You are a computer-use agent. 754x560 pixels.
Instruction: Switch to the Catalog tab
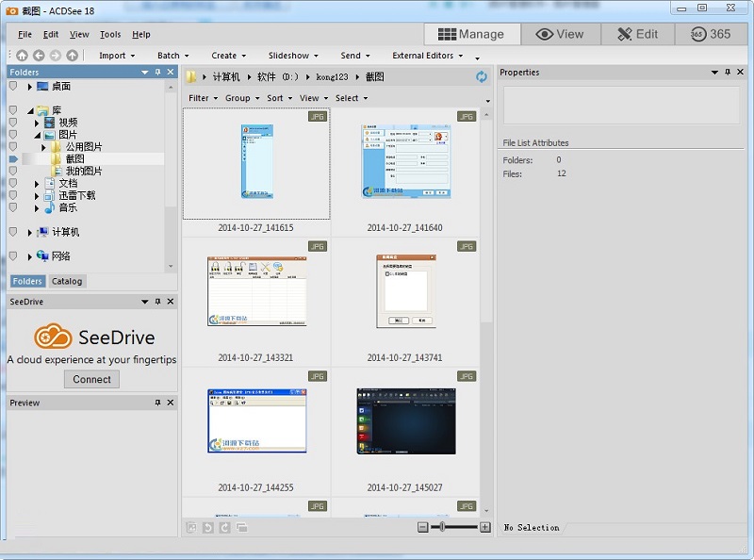point(67,281)
